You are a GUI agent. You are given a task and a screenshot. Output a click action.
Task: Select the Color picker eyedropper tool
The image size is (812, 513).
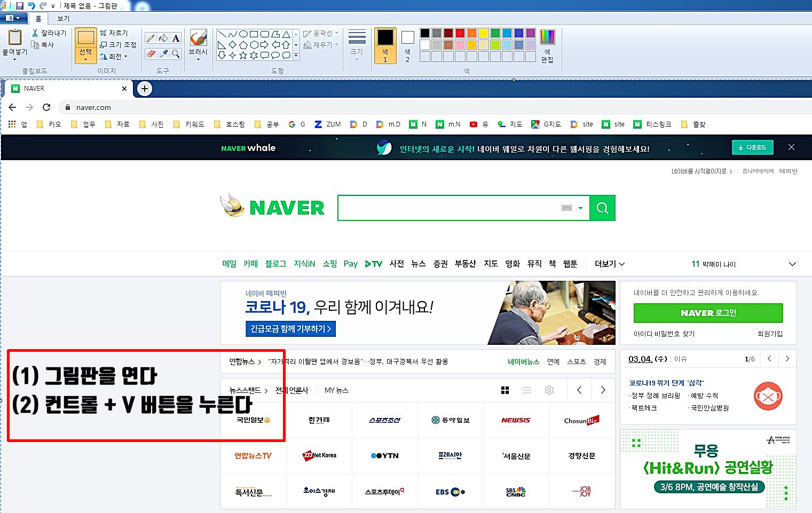click(x=163, y=53)
